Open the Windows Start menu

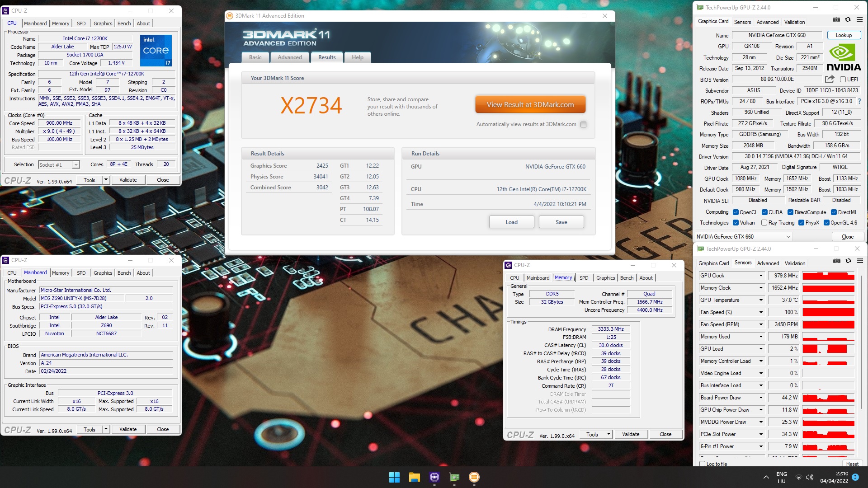[x=394, y=477]
